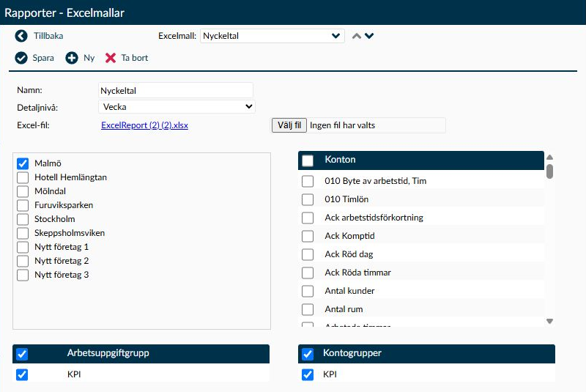
Task: Open the ExcelReport (2) (2).xlsx link
Action: 144,125
